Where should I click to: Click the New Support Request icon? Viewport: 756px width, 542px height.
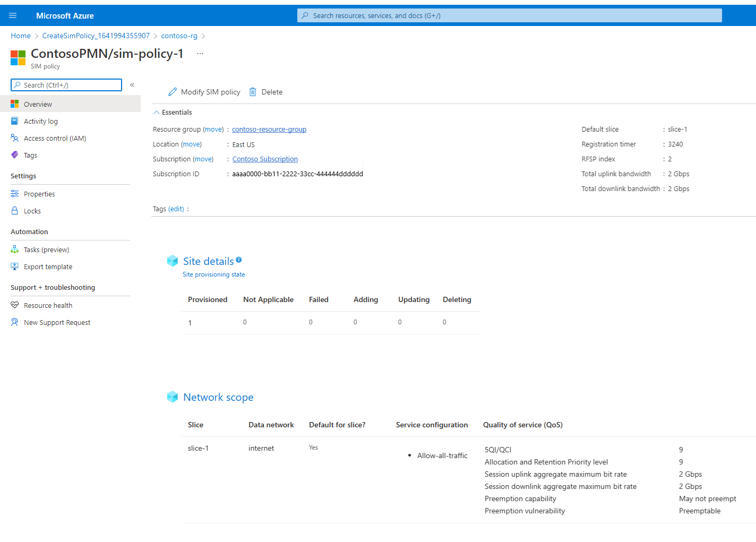(15, 322)
